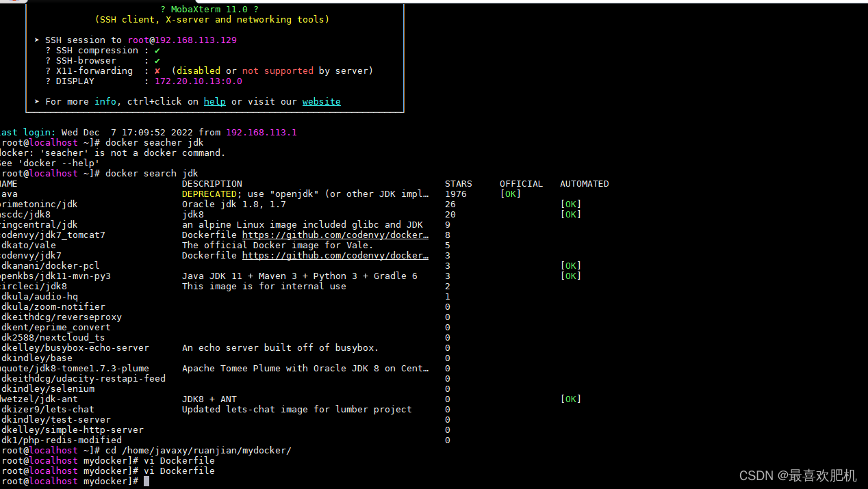Viewport: 868px width, 489px height.
Task: Click the star count 1976
Action: pyautogui.click(x=456, y=194)
